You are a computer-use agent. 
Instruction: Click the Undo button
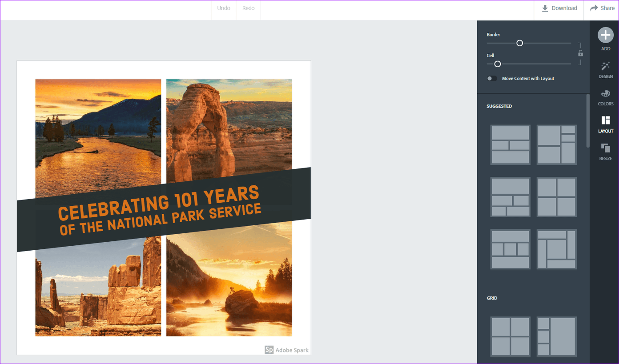point(224,8)
